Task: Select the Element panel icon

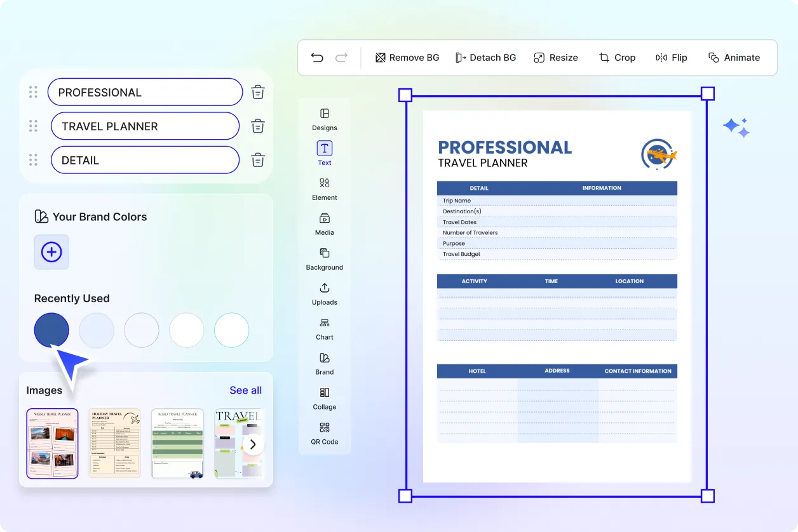Action: [324, 189]
